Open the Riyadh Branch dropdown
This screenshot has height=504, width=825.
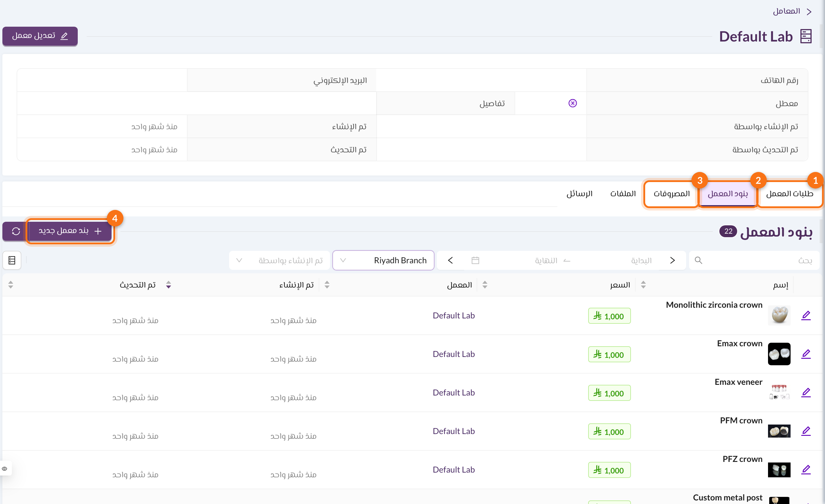pyautogui.click(x=383, y=260)
